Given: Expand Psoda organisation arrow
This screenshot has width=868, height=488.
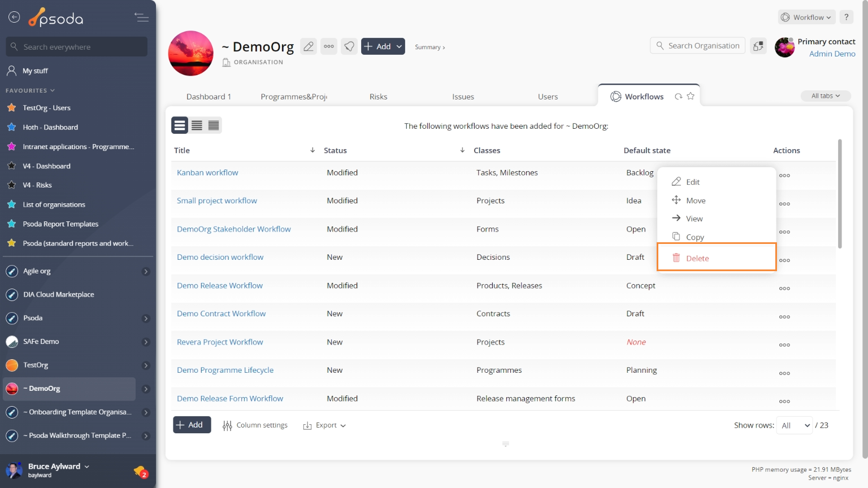Looking at the screenshot, I should tap(146, 319).
